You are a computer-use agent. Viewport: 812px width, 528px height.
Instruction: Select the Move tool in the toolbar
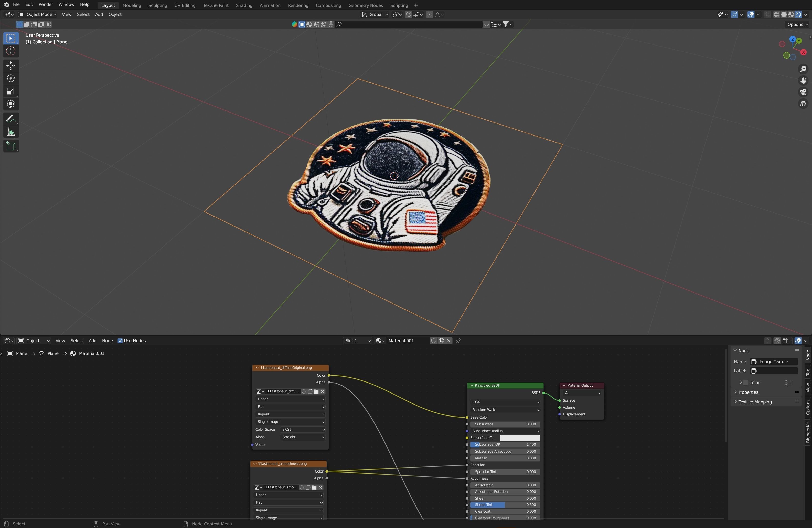pos(10,65)
